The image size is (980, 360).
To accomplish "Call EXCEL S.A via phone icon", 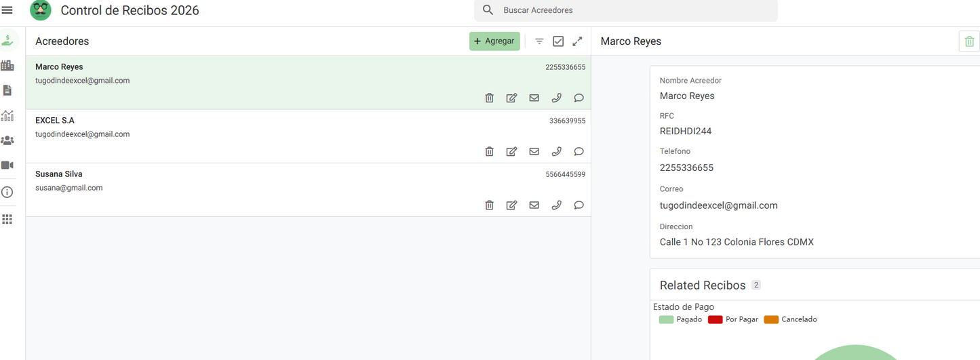I will 556,151.
